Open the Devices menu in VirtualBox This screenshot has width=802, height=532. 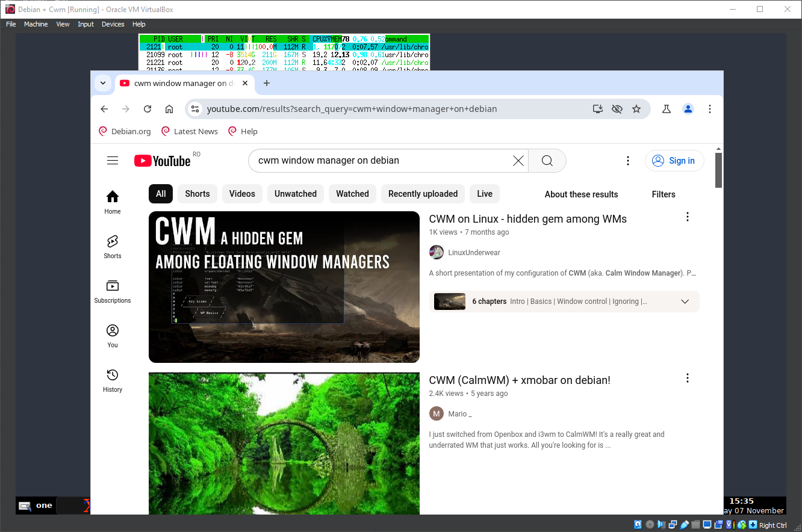click(x=113, y=24)
